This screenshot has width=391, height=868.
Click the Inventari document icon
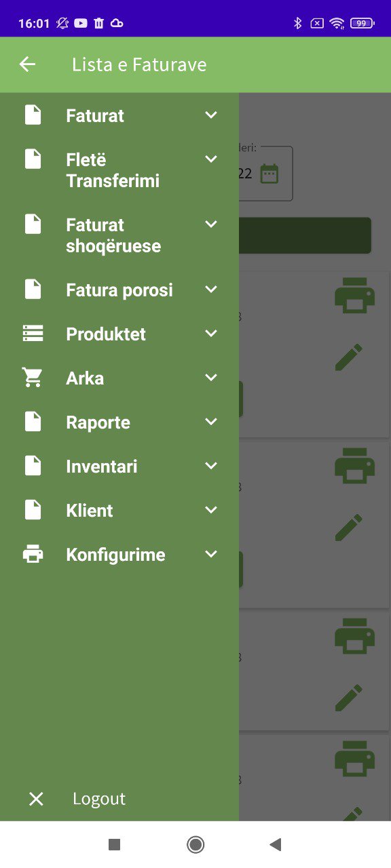(x=33, y=466)
